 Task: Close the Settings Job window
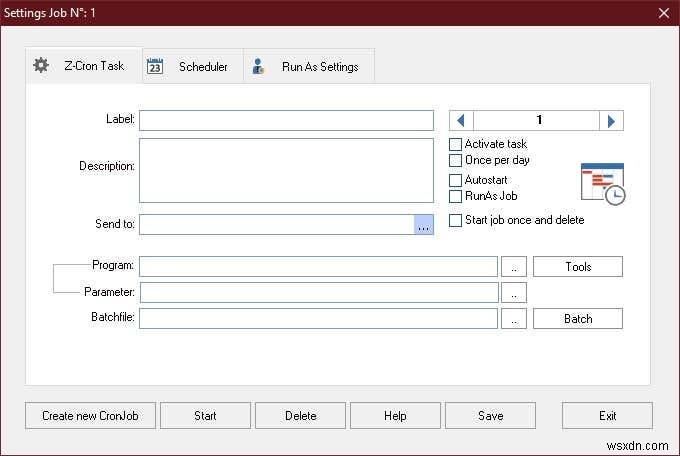[x=664, y=13]
